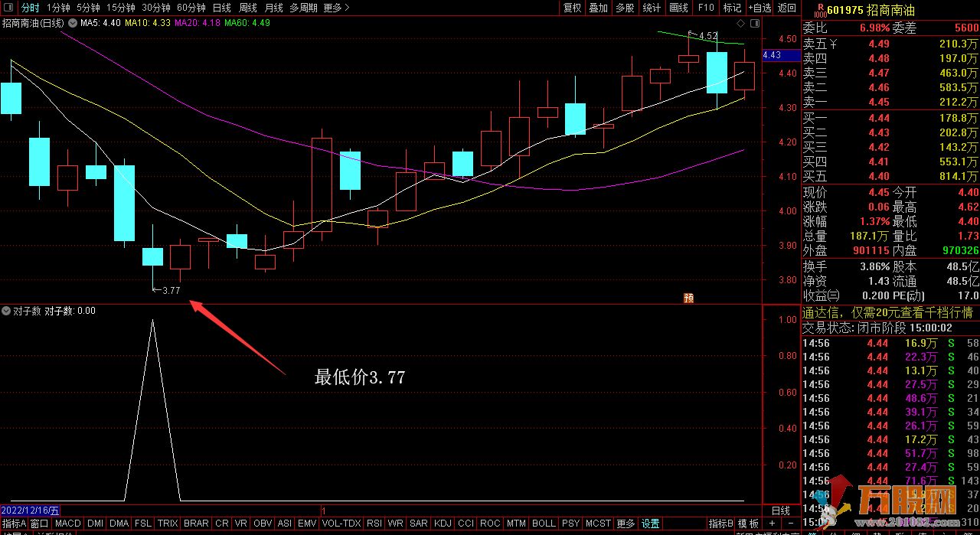This screenshot has width=980, height=535.
Task: Click the R 1000 badge icon
Action: pyautogui.click(x=820, y=9)
